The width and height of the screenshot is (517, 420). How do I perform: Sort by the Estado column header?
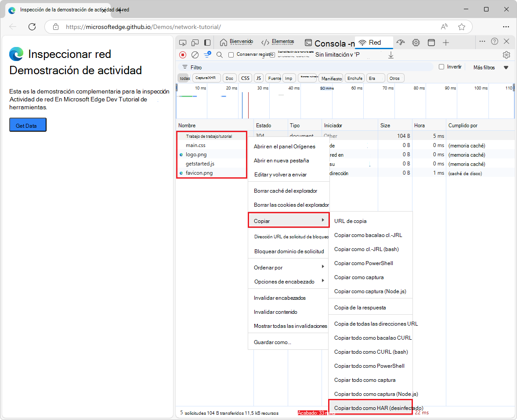tap(271, 126)
